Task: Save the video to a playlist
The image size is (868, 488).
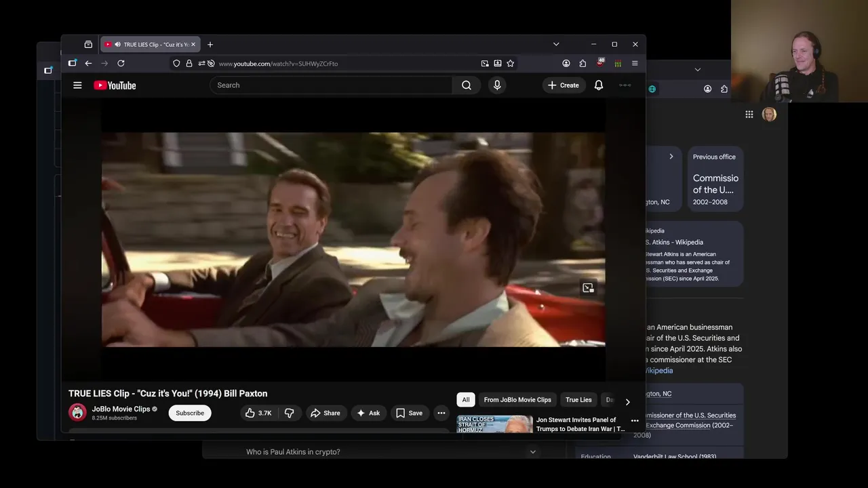Action: 410,413
